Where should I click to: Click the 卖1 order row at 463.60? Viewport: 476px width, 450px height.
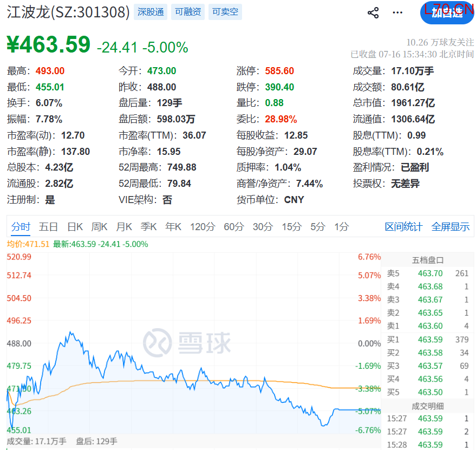pyautogui.click(x=428, y=326)
